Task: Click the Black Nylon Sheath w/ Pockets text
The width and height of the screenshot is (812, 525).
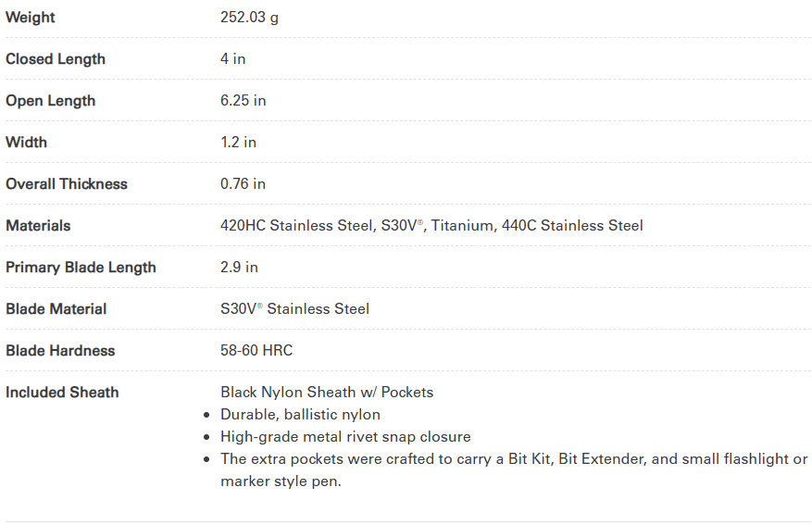Action: (327, 393)
